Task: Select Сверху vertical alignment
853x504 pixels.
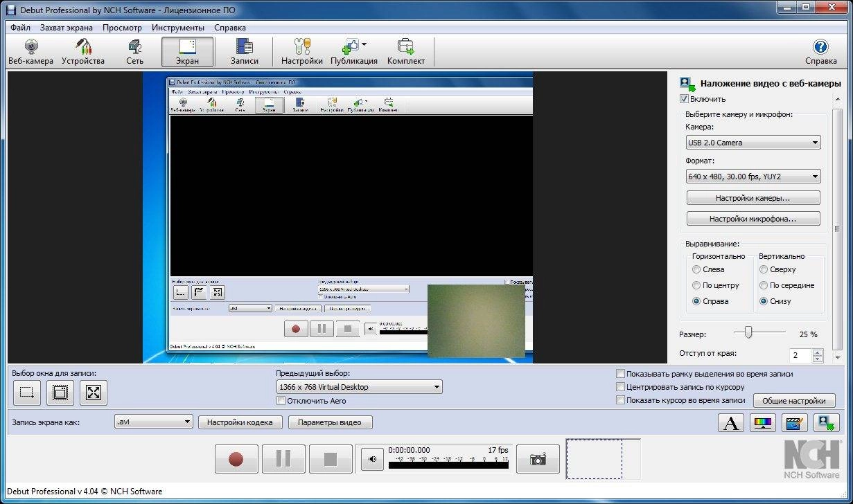Action: [764, 270]
